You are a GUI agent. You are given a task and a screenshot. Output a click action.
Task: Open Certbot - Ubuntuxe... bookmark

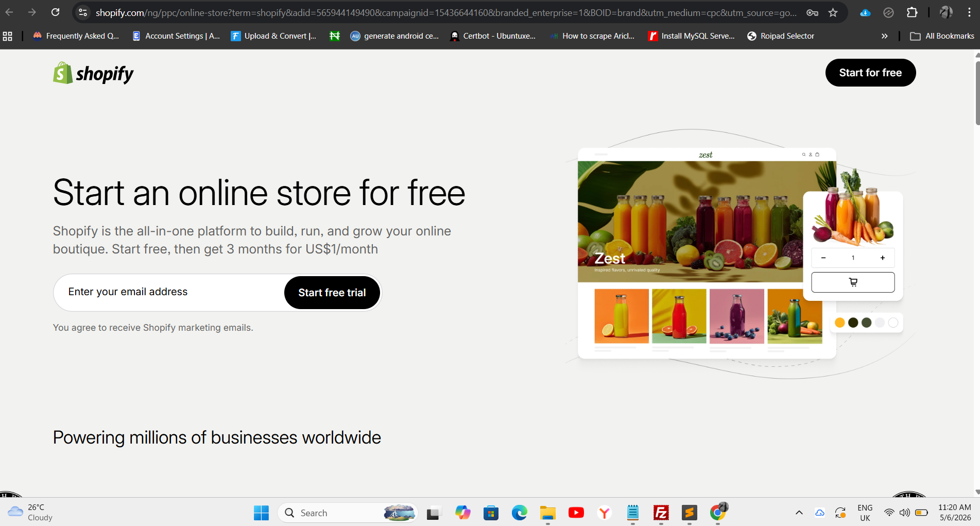pyautogui.click(x=493, y=36)
